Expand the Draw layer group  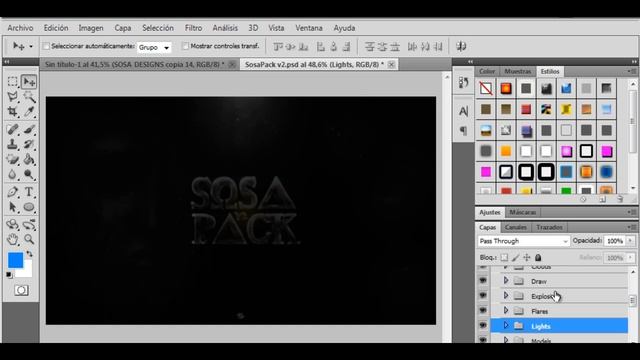[506, 281]
